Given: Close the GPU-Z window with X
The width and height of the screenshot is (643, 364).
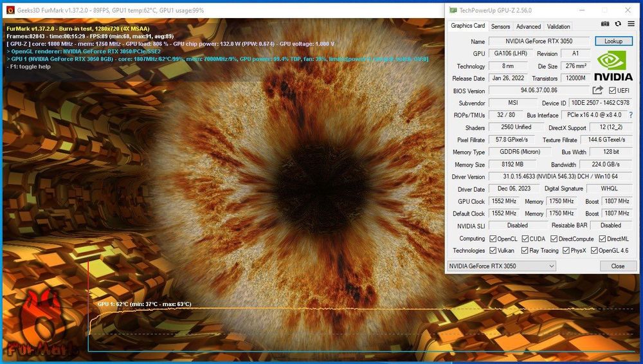Looking at the screenshot, I should click(x=628, y=10).
